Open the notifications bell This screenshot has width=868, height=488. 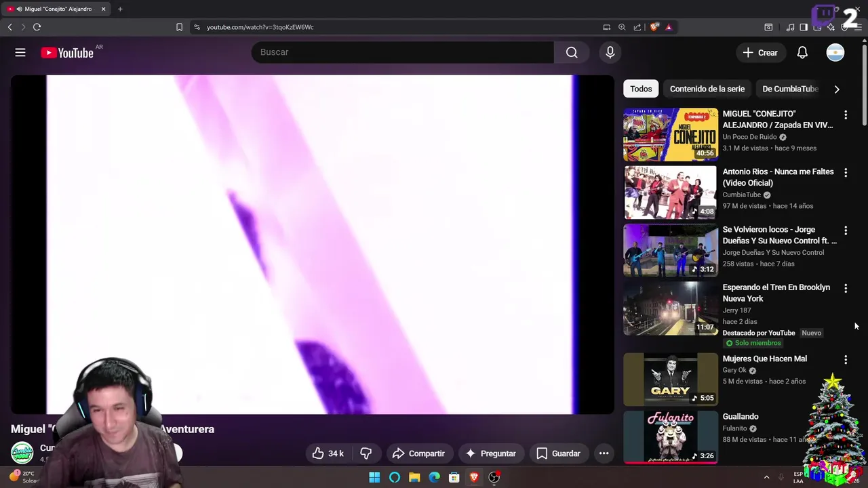(802, 52)
